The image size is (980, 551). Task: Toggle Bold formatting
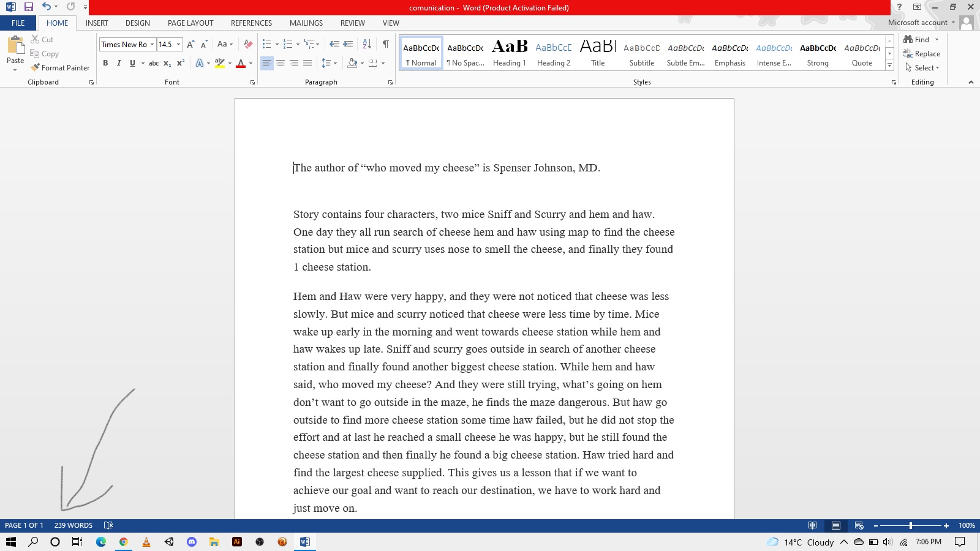[105, 63]
